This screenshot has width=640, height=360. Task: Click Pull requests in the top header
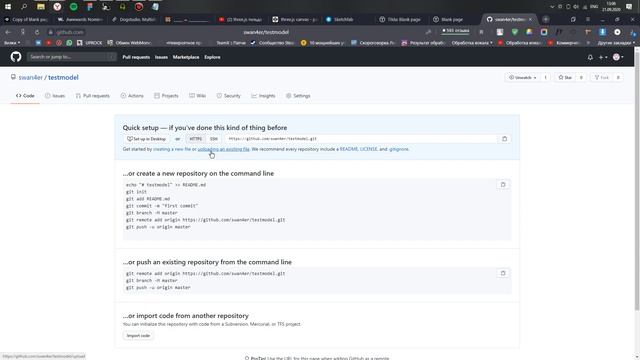pyautogui.click(x=136, y=57)
